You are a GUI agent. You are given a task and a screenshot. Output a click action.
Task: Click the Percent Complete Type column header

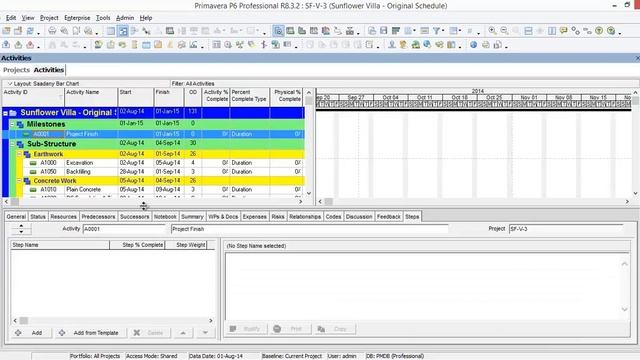[250, 97]
